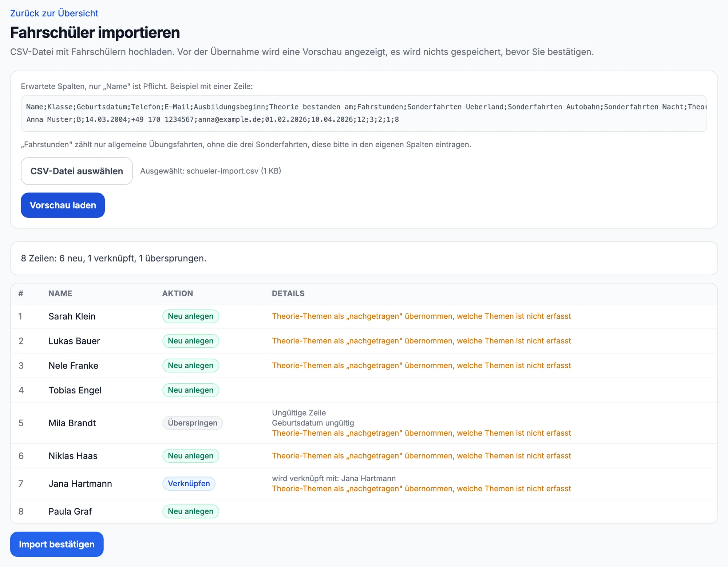Select the name Lukas Bauer
The height and width of the screenshot is (567, 728).
point(74,341)
